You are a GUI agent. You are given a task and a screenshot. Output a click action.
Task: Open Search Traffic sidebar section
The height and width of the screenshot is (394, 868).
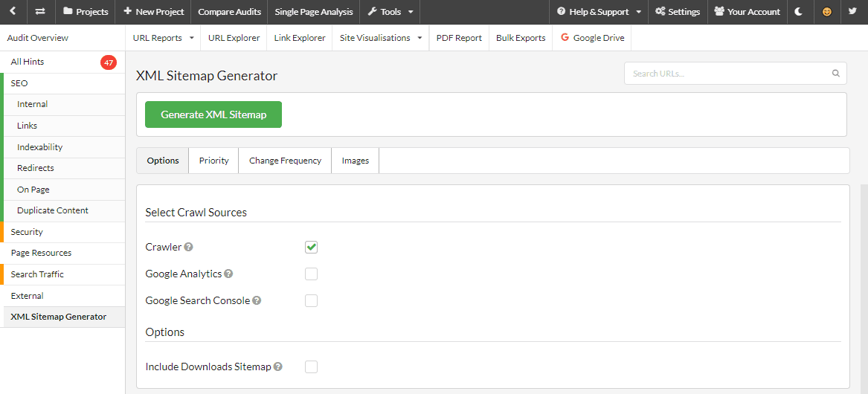tap(62, 274)
